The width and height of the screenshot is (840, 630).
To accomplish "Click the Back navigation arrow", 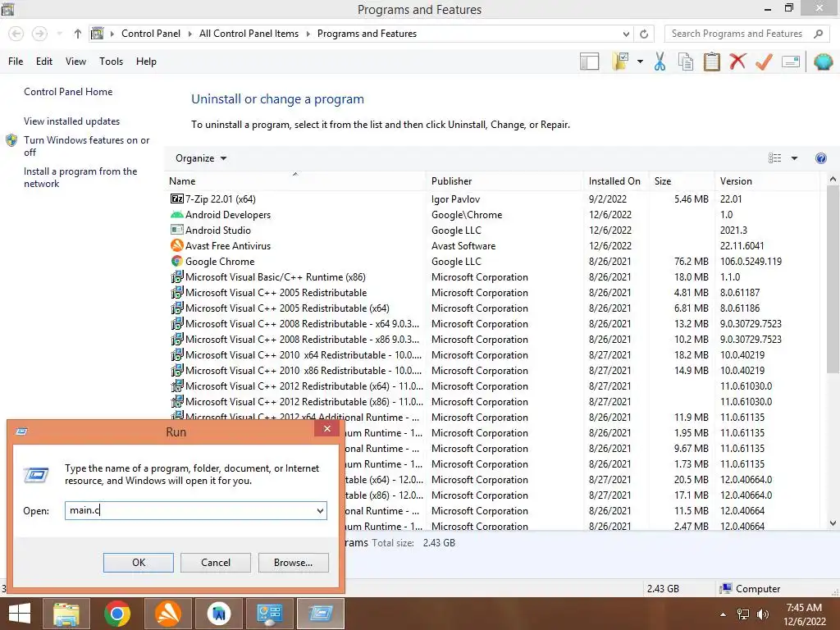I will [16, 34].
